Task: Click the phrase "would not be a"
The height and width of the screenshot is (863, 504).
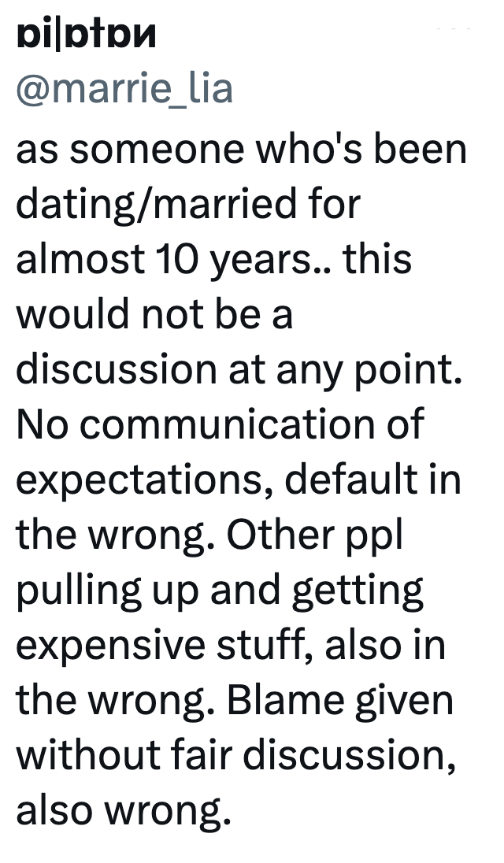Action: pos(154,315)
